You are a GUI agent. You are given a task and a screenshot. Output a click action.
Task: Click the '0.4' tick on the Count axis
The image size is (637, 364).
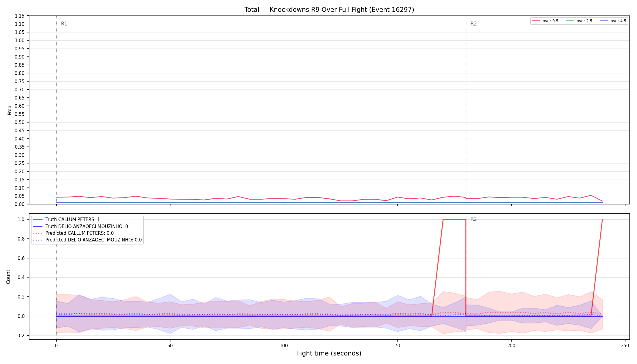[21, 277]
